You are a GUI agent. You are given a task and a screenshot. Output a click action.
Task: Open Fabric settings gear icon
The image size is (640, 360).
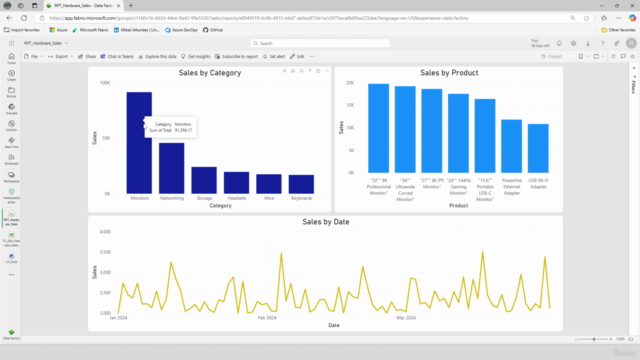573,43
